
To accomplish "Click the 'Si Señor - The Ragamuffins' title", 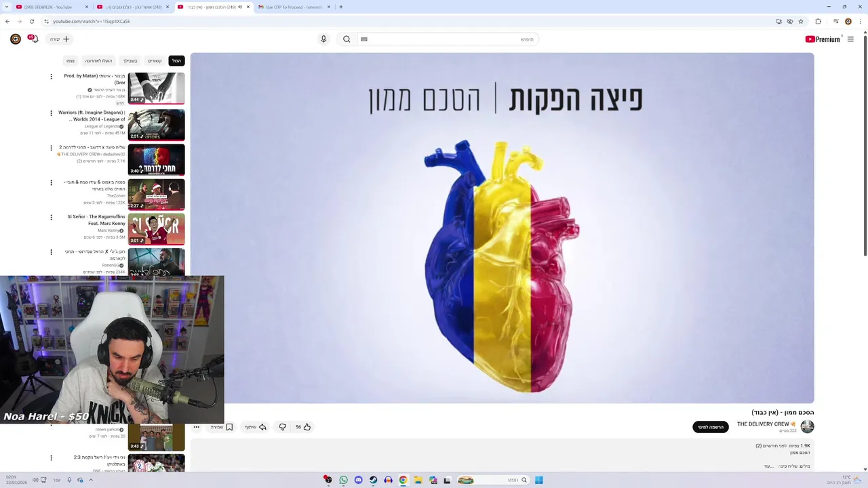I will pos(96,220).
